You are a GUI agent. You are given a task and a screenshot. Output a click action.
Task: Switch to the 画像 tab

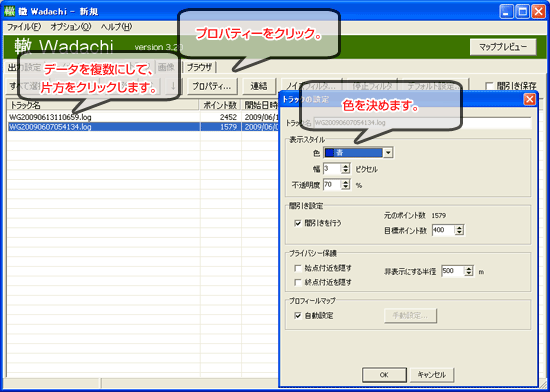(166, 67)
